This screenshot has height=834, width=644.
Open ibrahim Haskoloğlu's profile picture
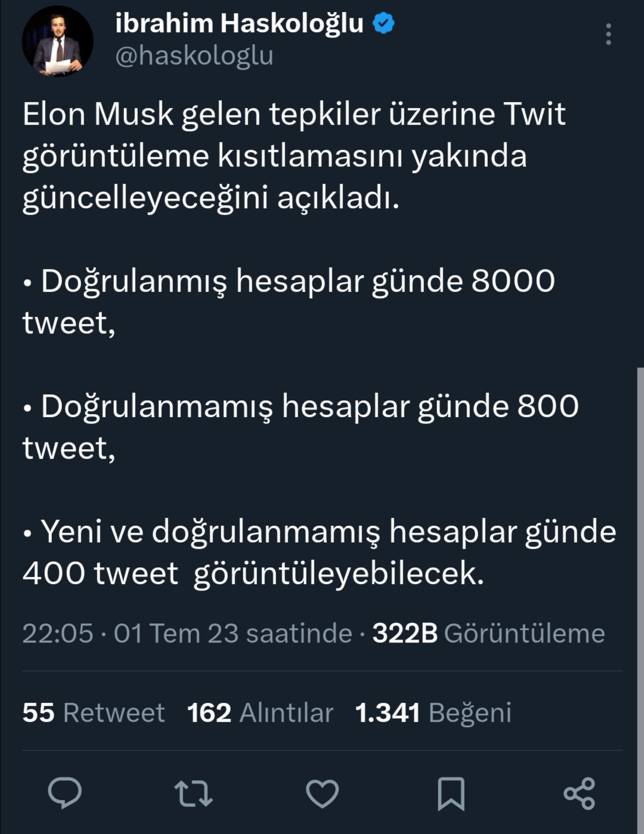[x=57, y=41]
